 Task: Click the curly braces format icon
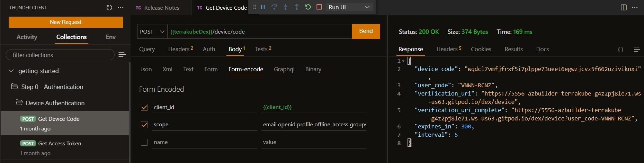coord(620,49)
